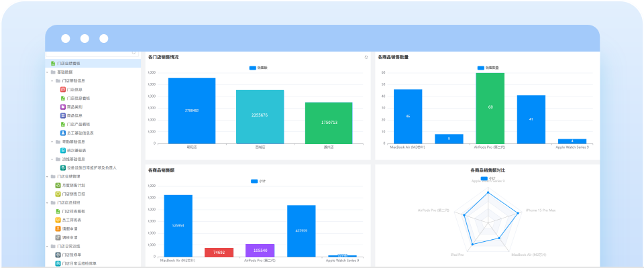This screenshot has height=268, width=644.
Task: Click the gray 调班申请 icon
Action: (58, 237)
